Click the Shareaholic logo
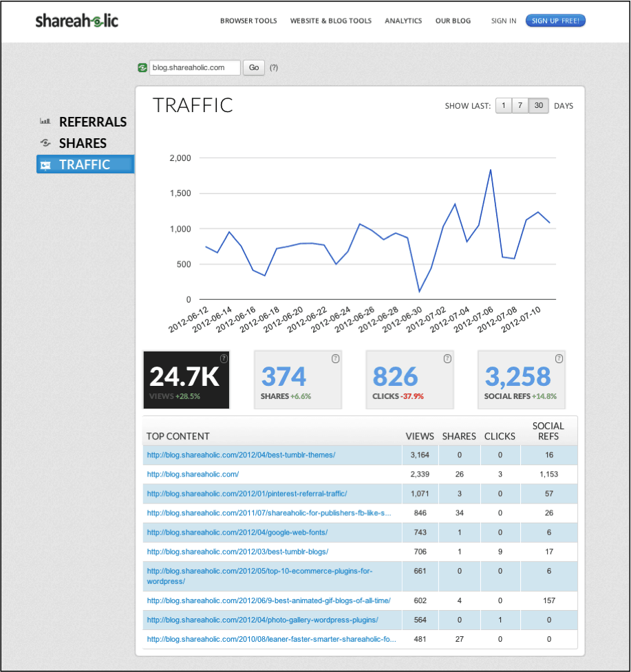This screenshot has height=672, width=631. click(77, 21)
